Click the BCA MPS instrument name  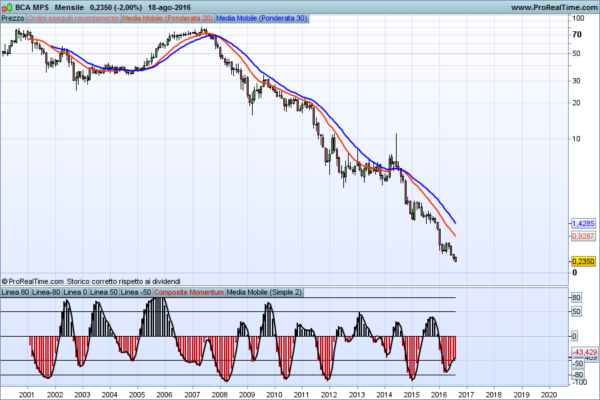pos(32,7)
